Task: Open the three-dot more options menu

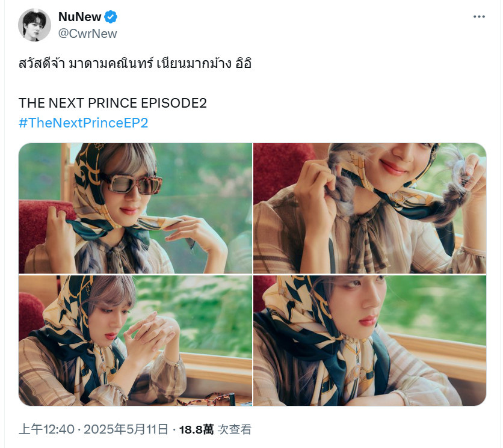Action: (478, 17)
